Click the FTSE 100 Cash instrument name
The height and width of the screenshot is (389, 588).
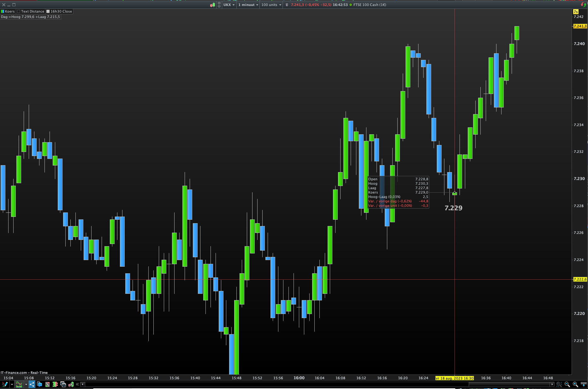point(370,5)
